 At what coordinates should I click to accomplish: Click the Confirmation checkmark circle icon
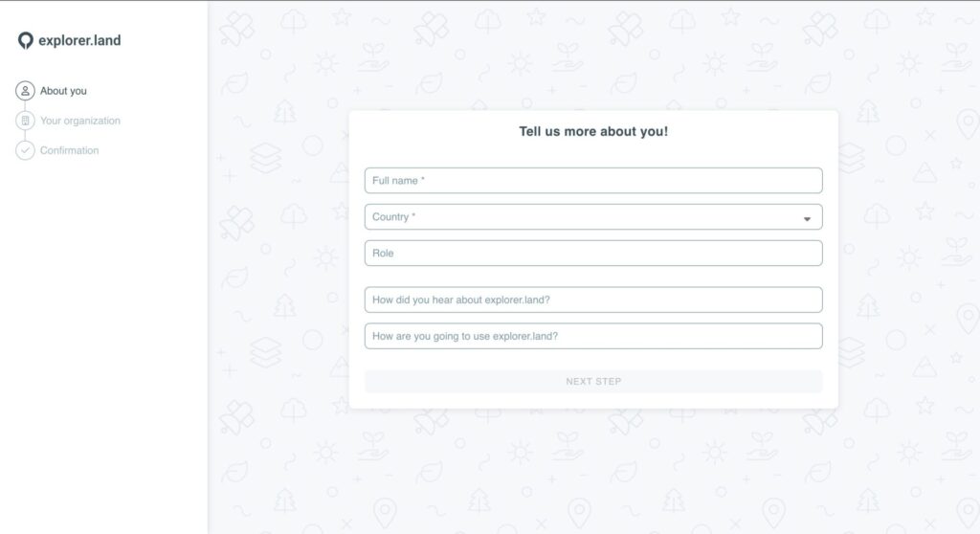click(25, 150)
